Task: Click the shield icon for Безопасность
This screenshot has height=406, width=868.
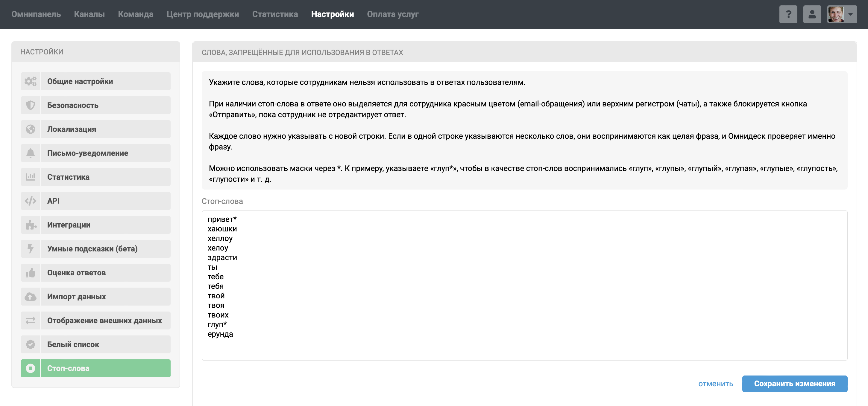Action: (x=30, y=105)
